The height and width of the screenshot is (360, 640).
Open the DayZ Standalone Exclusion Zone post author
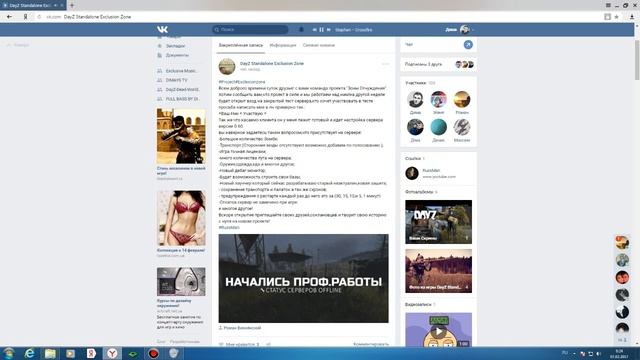pyautogui.click(x=272, y=64)
